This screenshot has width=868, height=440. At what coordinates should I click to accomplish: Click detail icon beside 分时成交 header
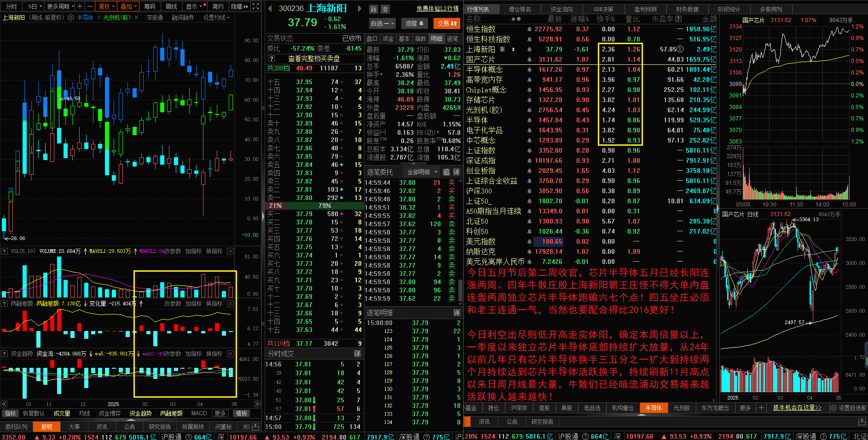pyautogui.click(x=357, y=354)
